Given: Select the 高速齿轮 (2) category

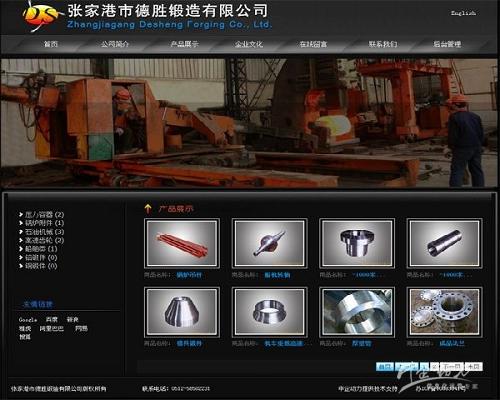Looking at the screenshot, I should click(44, 240).
